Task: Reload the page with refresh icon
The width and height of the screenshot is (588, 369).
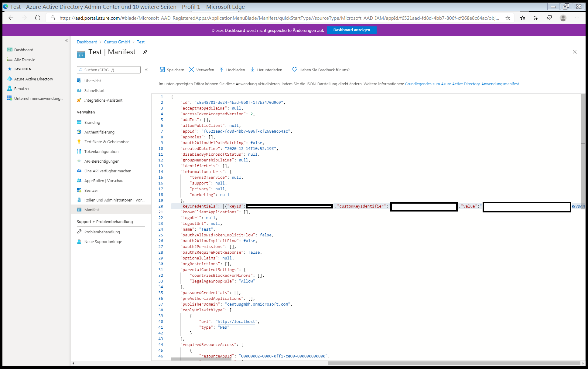Action: [x=37, y=18]
